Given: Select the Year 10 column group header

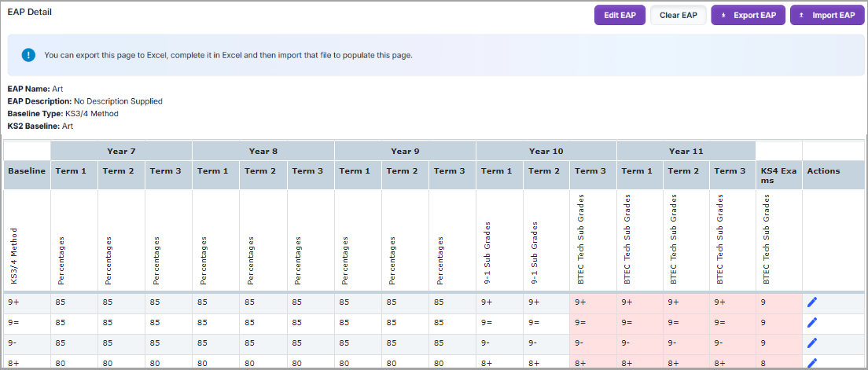Looking at the screenshot, I should tap(546, 151).
